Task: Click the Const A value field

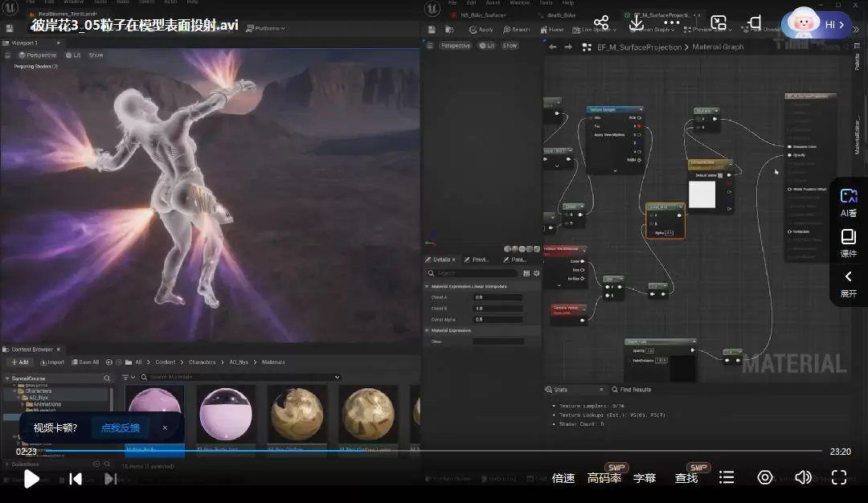Action: (x=497, y=297)
